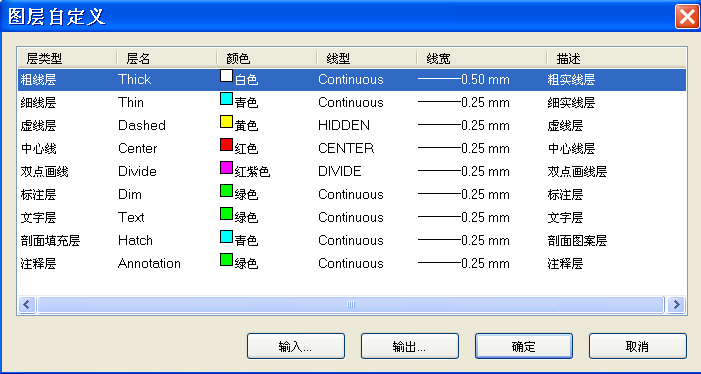Click the DIVIDE linetype cell
701x374 pixels.
point(340,172)
